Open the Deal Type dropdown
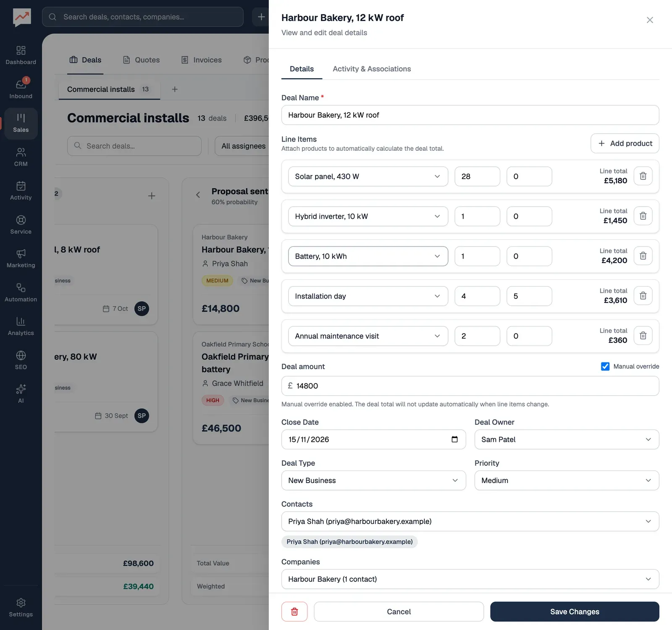 tap(373, 480)
